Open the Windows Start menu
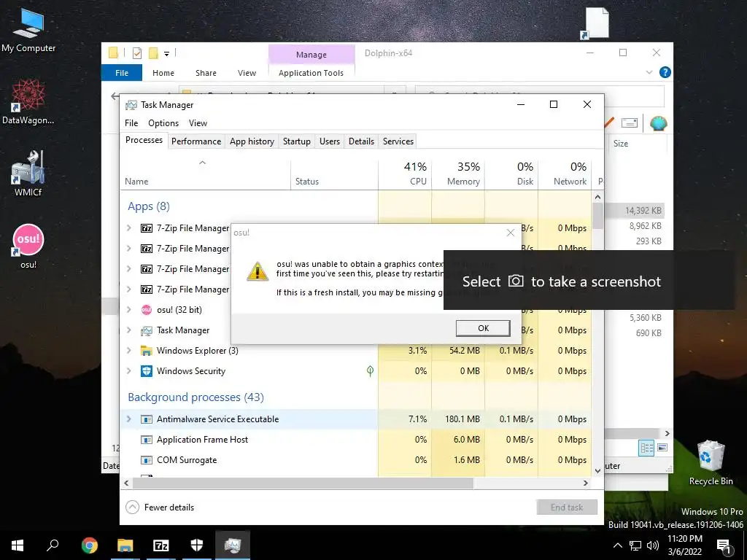The width and height of the screenshot is (747, 560). pos(18,545)
